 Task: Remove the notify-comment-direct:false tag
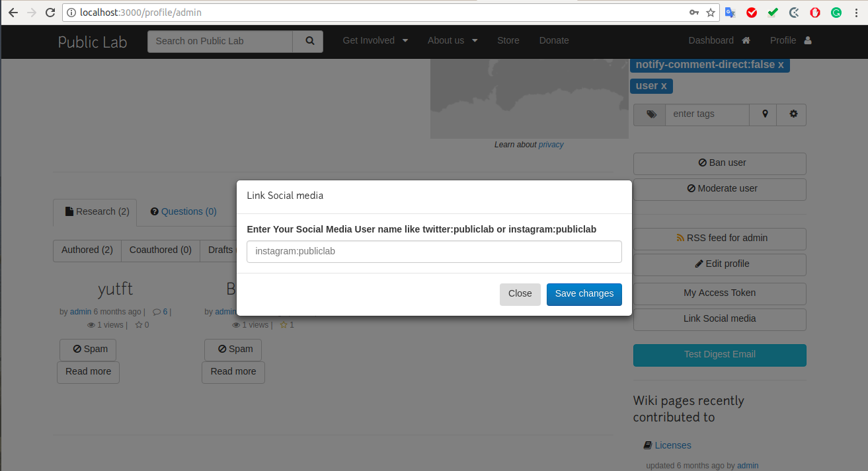point(781,64)
